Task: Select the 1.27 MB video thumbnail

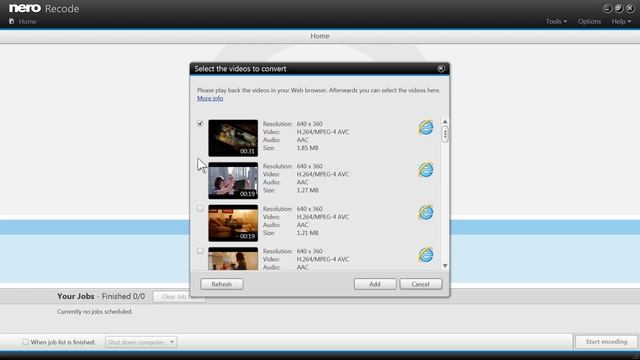Action: pyautogui.click(x=233, y=180)
